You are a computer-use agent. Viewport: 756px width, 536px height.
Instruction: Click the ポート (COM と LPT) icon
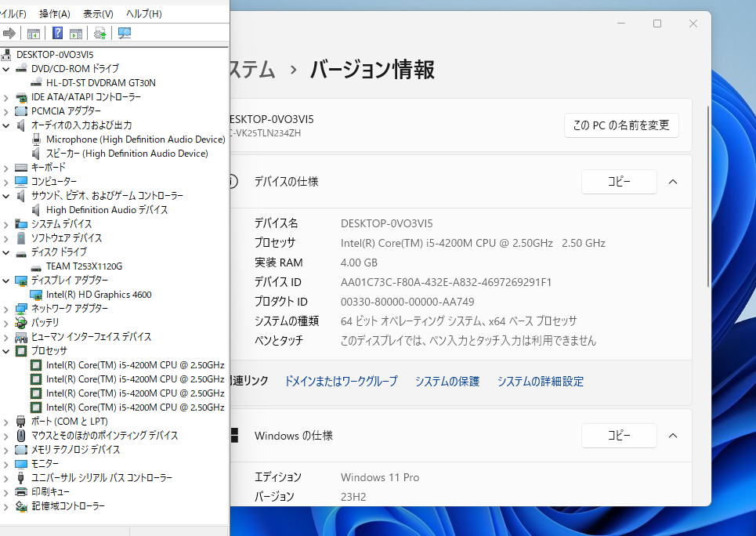coord(20,421)
